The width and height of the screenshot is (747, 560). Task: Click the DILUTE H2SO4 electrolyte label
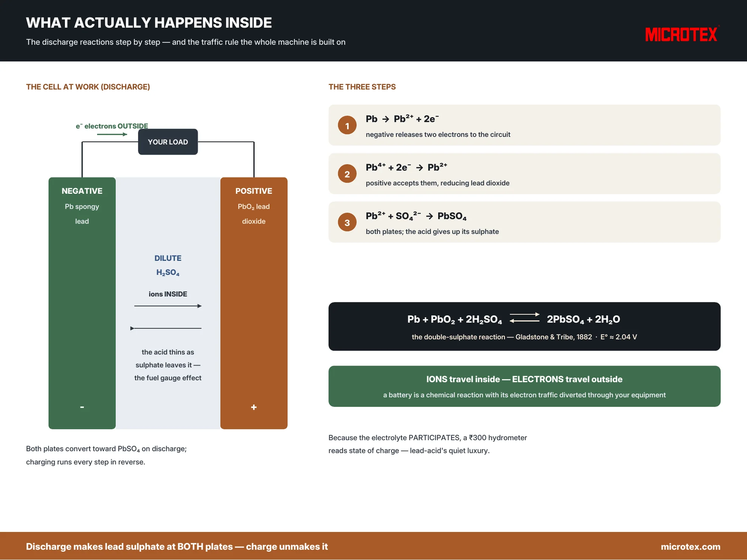tap(168, 265)
